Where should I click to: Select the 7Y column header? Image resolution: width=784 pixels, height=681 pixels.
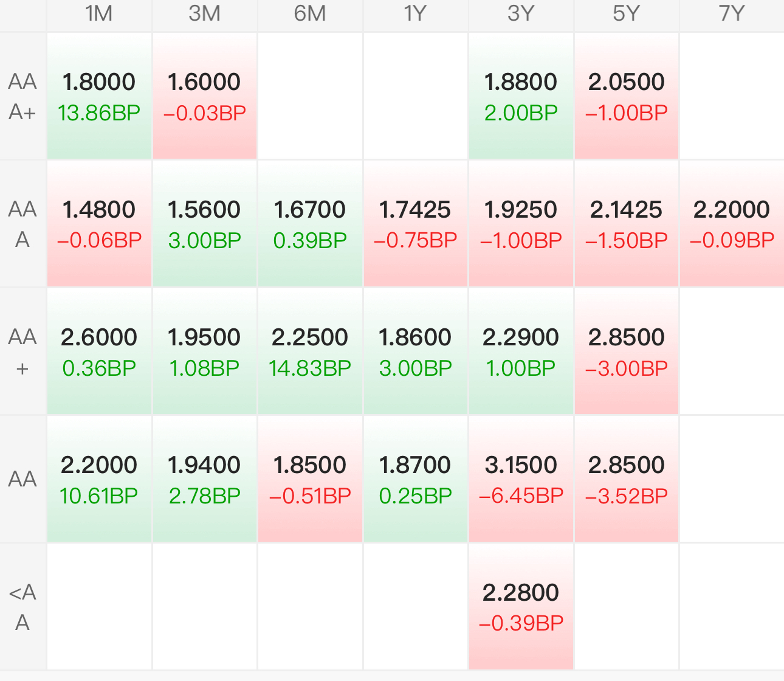(732, 15)
